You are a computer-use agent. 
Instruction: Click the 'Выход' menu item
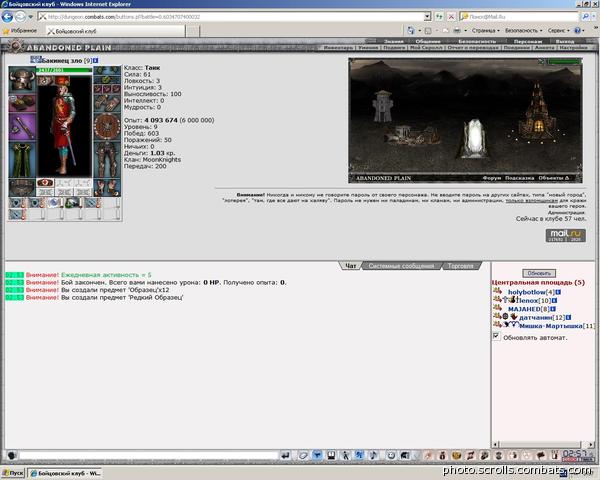pos(565,41)
